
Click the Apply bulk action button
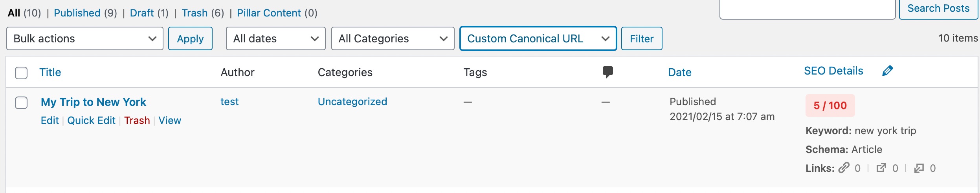click(x=190, y=38)
